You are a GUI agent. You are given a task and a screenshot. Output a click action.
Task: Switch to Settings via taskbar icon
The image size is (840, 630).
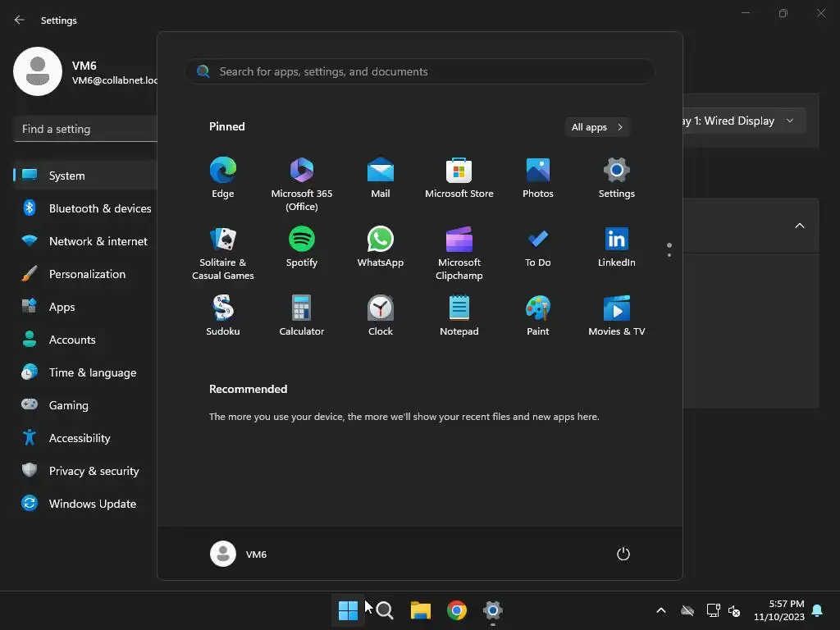pyautogui.click(x=492, y=610)
